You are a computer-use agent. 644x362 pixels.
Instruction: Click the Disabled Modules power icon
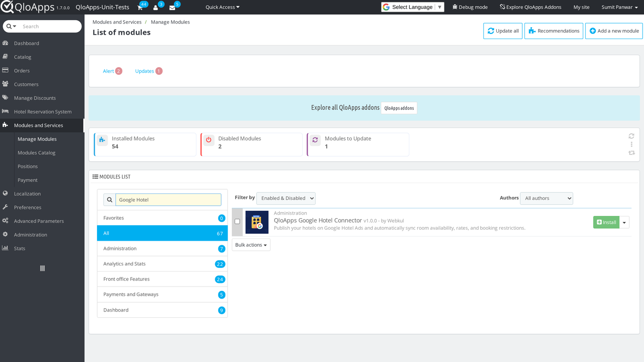click(209, 140)
